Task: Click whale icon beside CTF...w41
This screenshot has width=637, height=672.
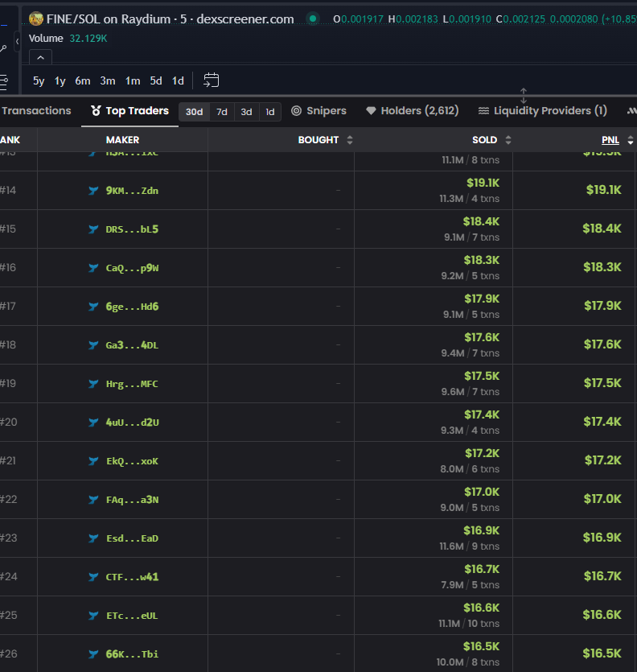Action: [x=93, y=577]
